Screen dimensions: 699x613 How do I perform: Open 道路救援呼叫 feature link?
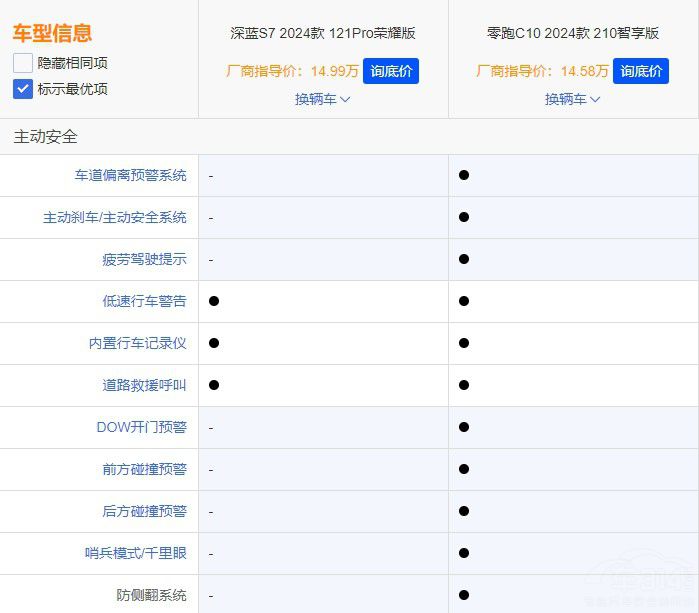pyautogui.click(x=144, y=385)
